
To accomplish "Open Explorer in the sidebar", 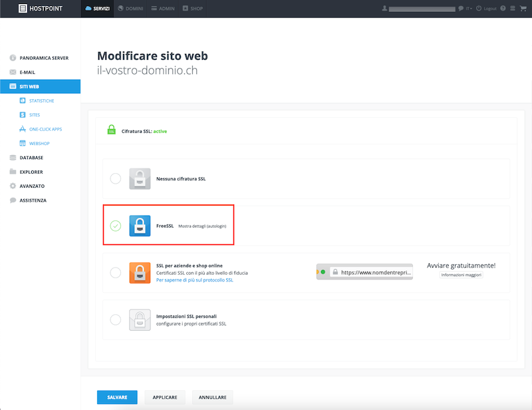I will coord(40,172).
